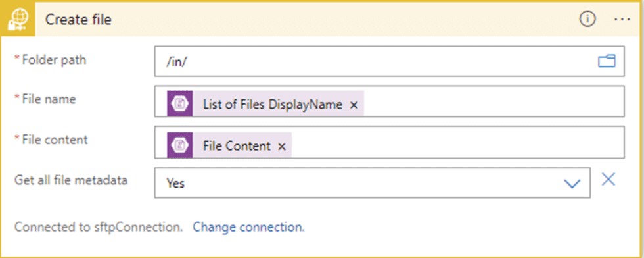Click the purple icon beside File Content token
The image size is (644, 258).
[x=180, y=145]
